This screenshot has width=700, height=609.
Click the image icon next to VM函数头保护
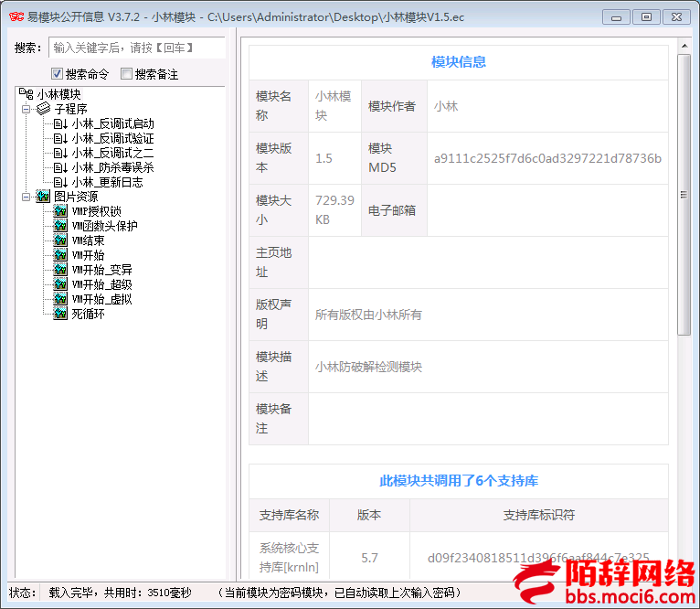[x=60, y=226]
